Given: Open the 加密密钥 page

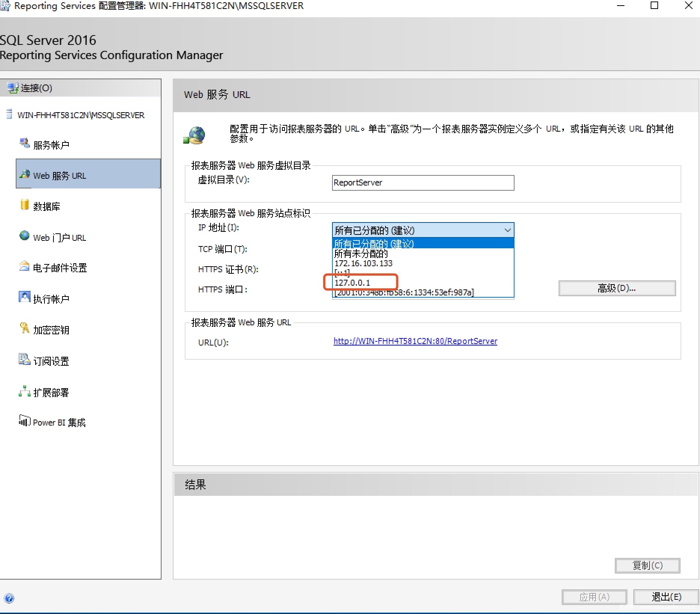Looking at the screenshot, I should coord(52,330).
